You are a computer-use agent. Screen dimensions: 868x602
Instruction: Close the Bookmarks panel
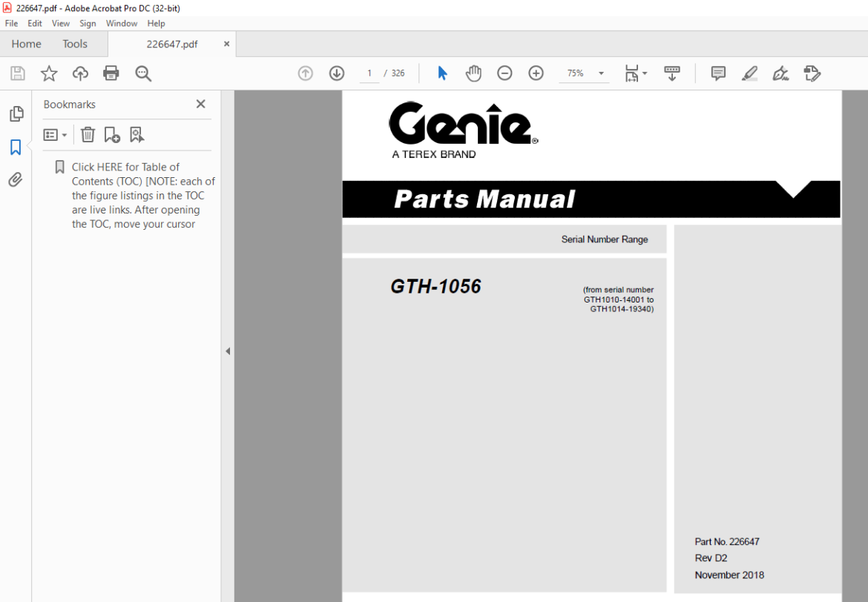coord(201,104)
